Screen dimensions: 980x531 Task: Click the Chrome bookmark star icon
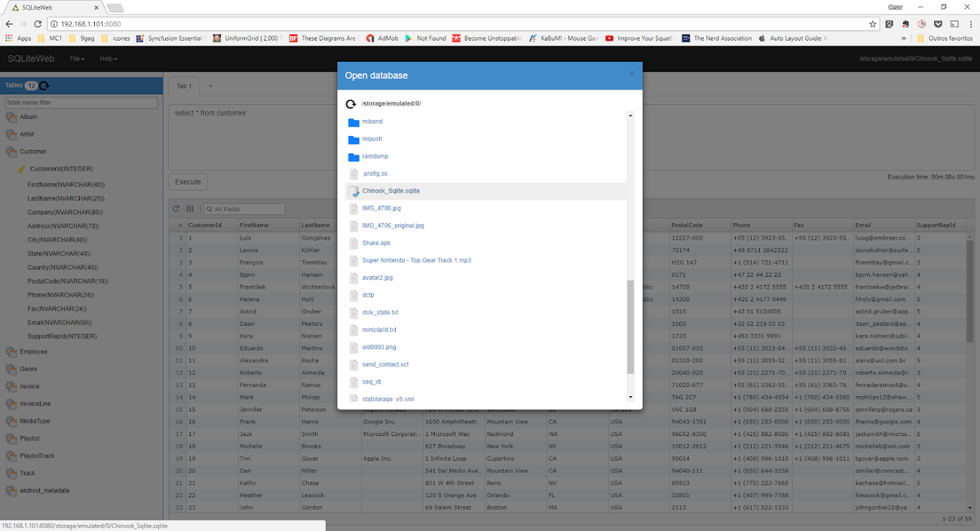coord(872,24)
